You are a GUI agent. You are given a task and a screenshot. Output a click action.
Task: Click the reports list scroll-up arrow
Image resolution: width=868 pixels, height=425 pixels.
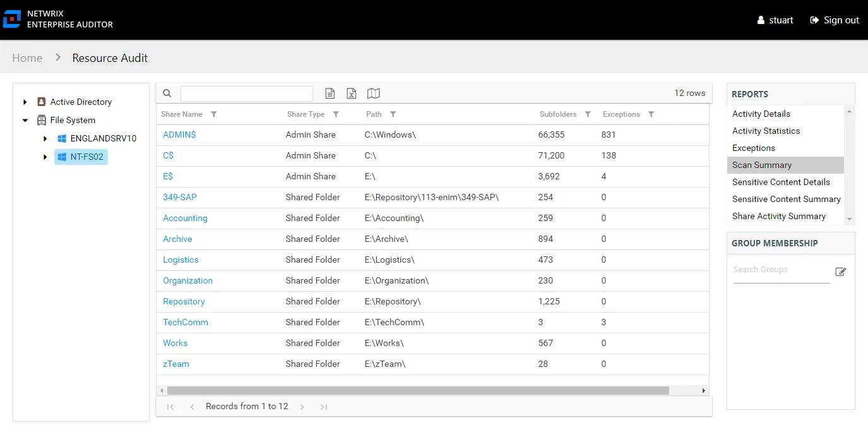tap(850, 111)
